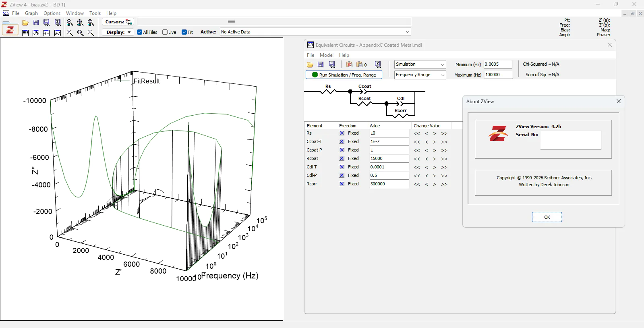
Task: Click the first save icon in the main toolbar
Action: pyautogui.click(x=36, y=23)
